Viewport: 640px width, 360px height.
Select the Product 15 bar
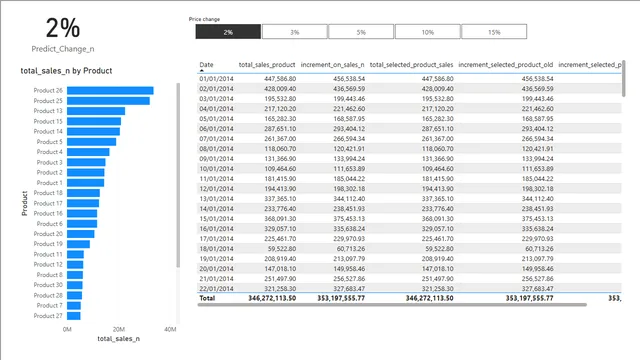[94, 121]
